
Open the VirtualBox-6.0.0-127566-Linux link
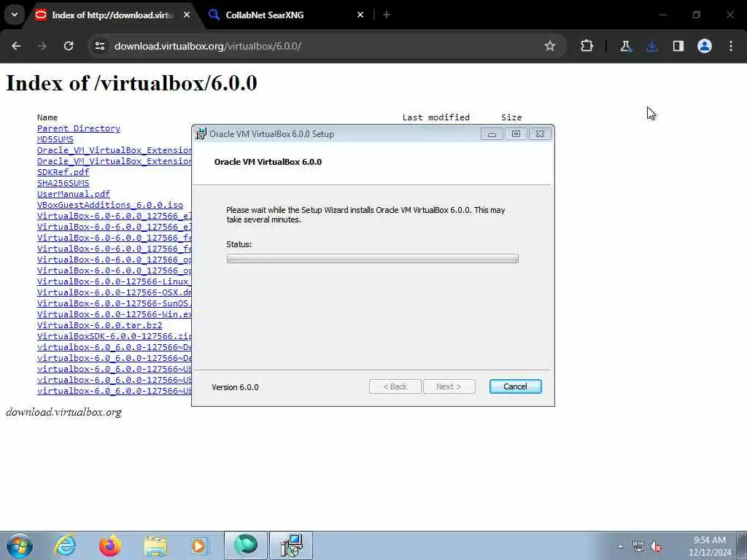click(x=115, y=281)
